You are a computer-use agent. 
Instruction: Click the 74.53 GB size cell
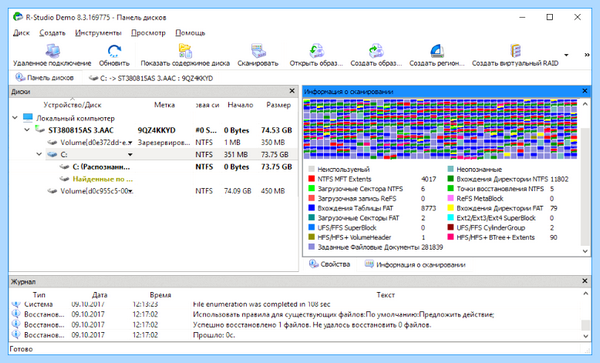point(276,130)
